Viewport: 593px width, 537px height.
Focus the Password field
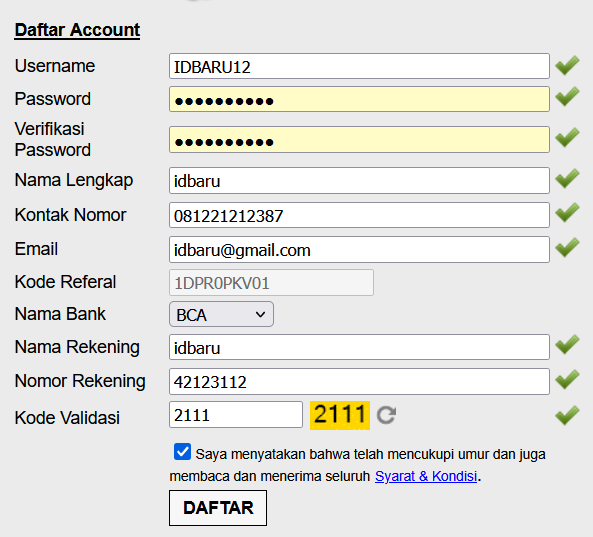[359, 99]
